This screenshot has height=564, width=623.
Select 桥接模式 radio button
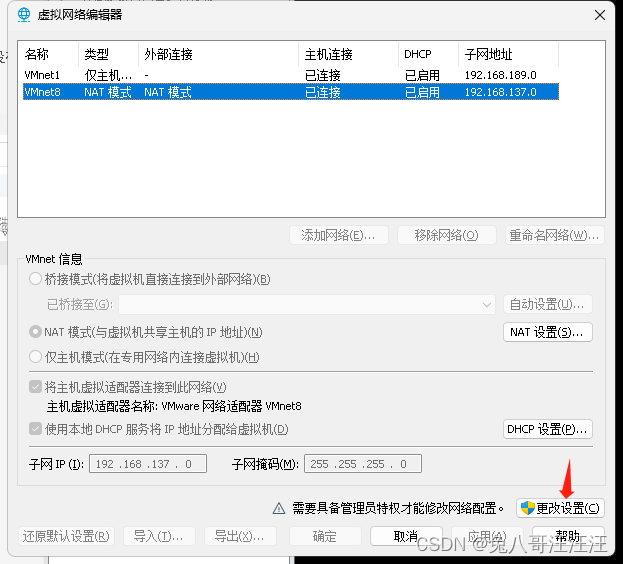click(x=35, y=279)
